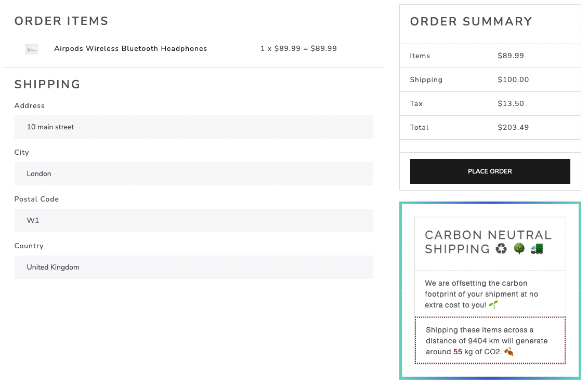Select the City field showing London
Screen dimensions: 588x388
[193, 173]
